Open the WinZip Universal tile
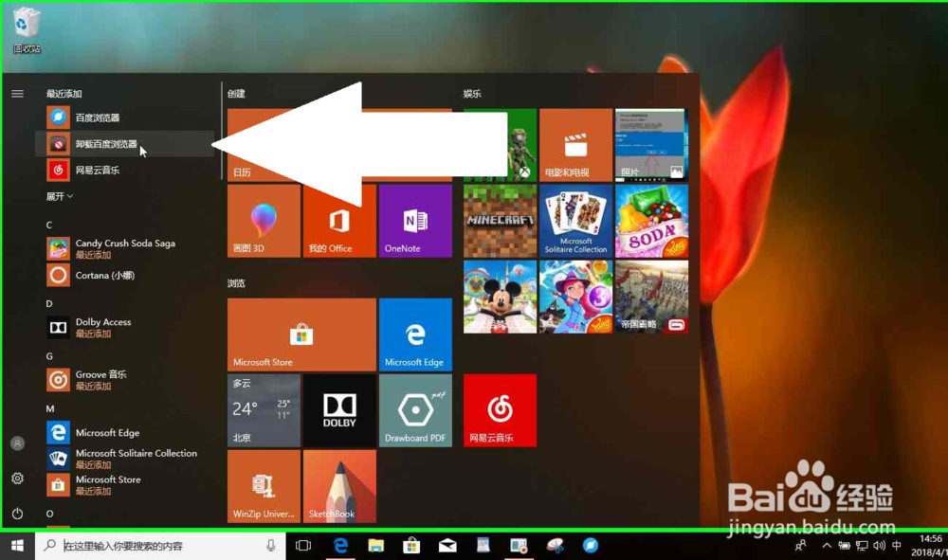The image size is (948, 560). 264,486
